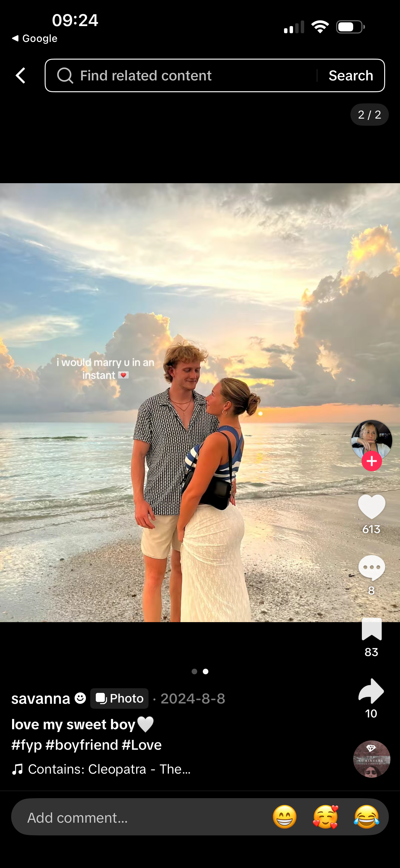
Task: Tap the search magnifier icon
Action: coord(64,75)
